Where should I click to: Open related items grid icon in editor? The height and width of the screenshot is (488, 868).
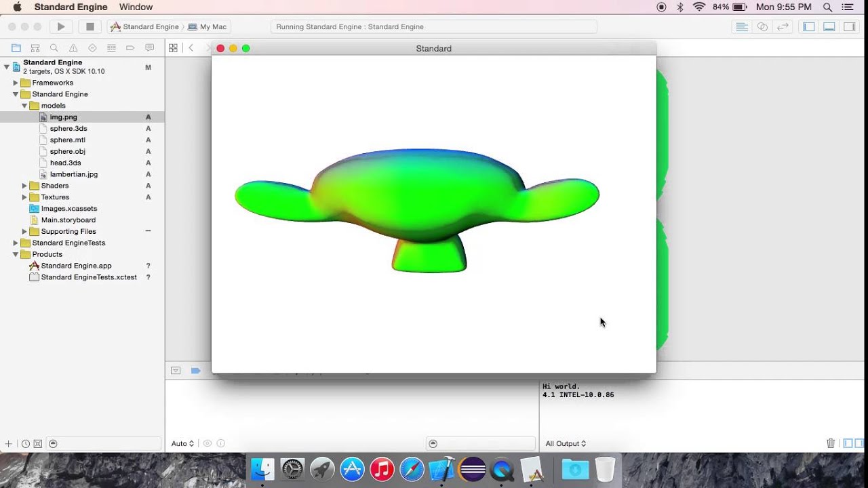[x=173, y=48]
